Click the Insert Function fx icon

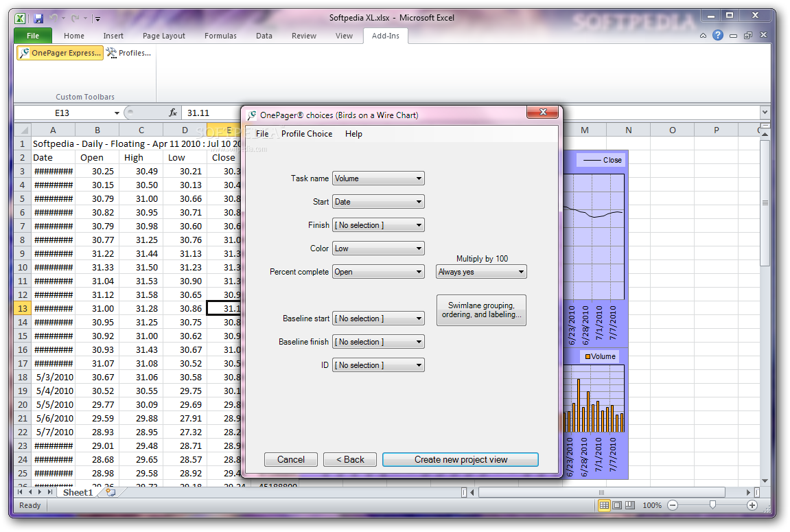173,113
